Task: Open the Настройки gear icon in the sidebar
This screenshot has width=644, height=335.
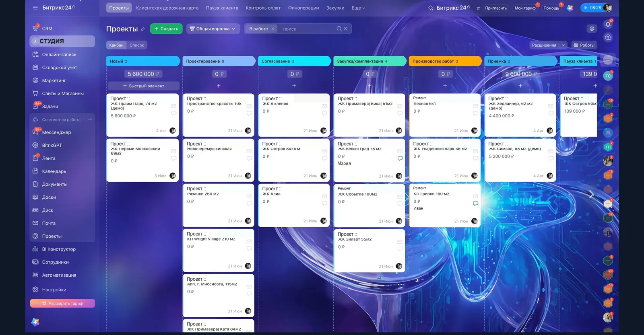Action: [x=35, y=290]
